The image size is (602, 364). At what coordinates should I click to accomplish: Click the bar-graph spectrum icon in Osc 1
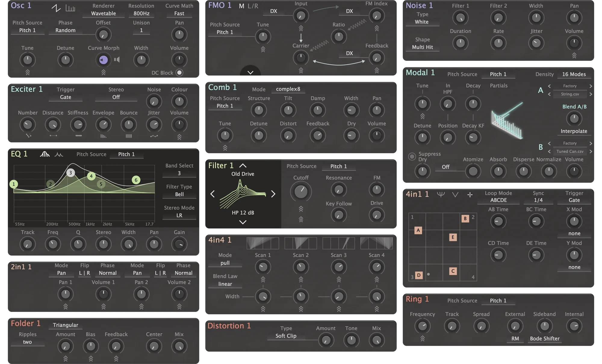point(70,8)
